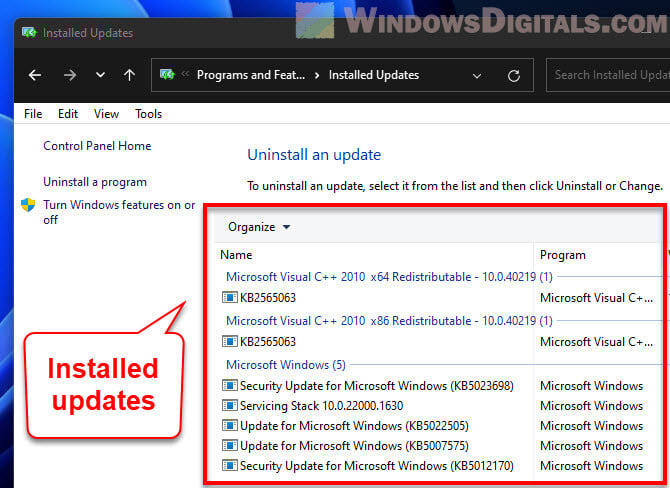Open the Tools menu
The width and height of the screenshot is (670, 488).
[x=148, y=114]
